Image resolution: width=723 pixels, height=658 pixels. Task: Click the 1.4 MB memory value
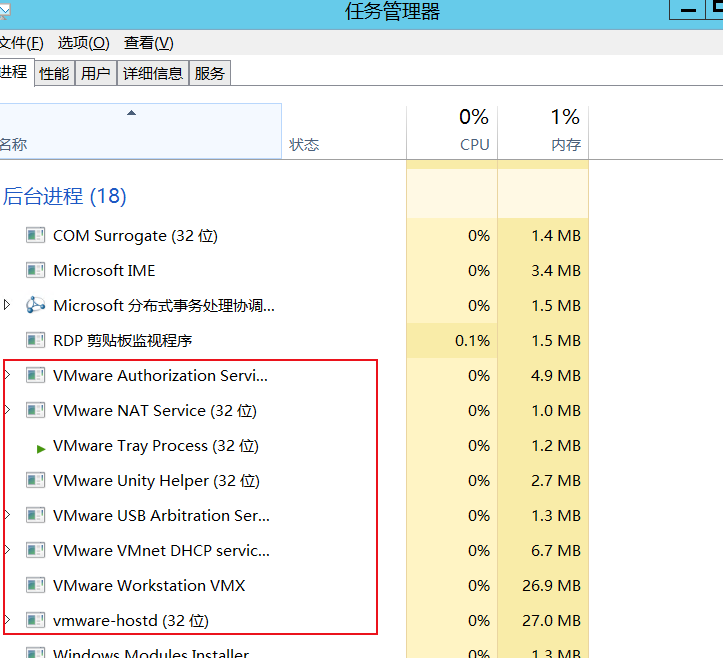[x=556, y=236]
